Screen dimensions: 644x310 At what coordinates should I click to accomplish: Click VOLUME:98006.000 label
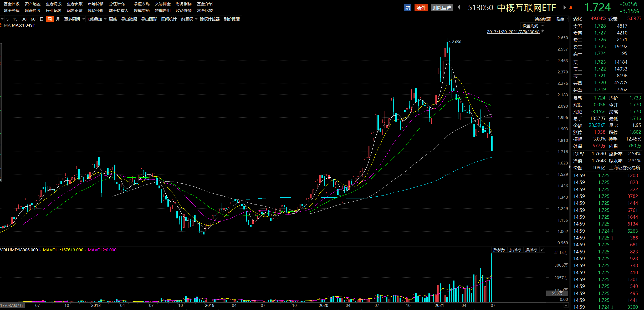pos(21,250)
